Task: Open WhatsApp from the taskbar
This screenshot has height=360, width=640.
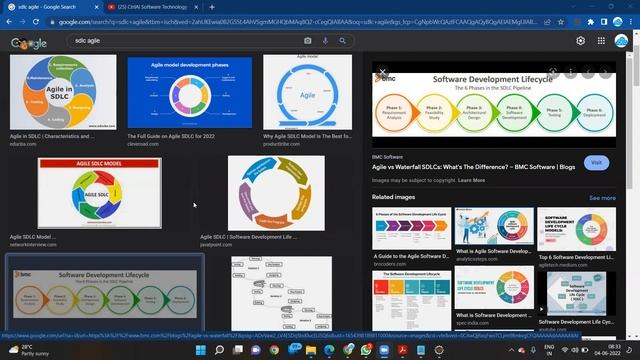Action: 366,350
